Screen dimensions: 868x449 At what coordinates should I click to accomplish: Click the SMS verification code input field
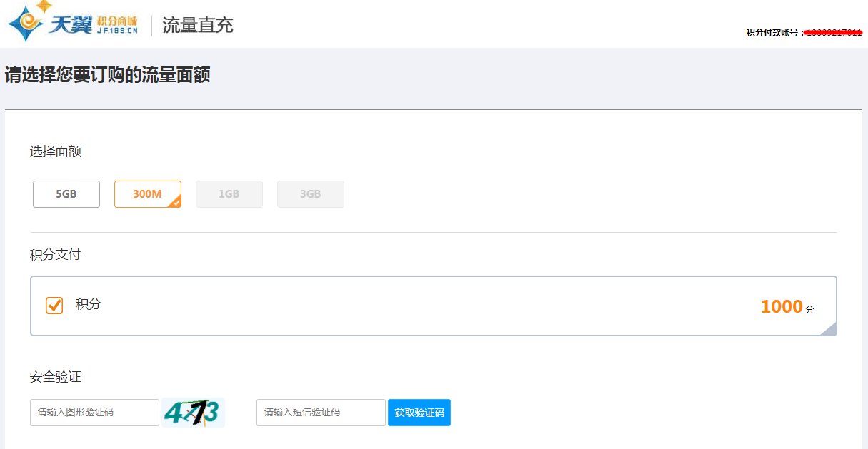319,412
